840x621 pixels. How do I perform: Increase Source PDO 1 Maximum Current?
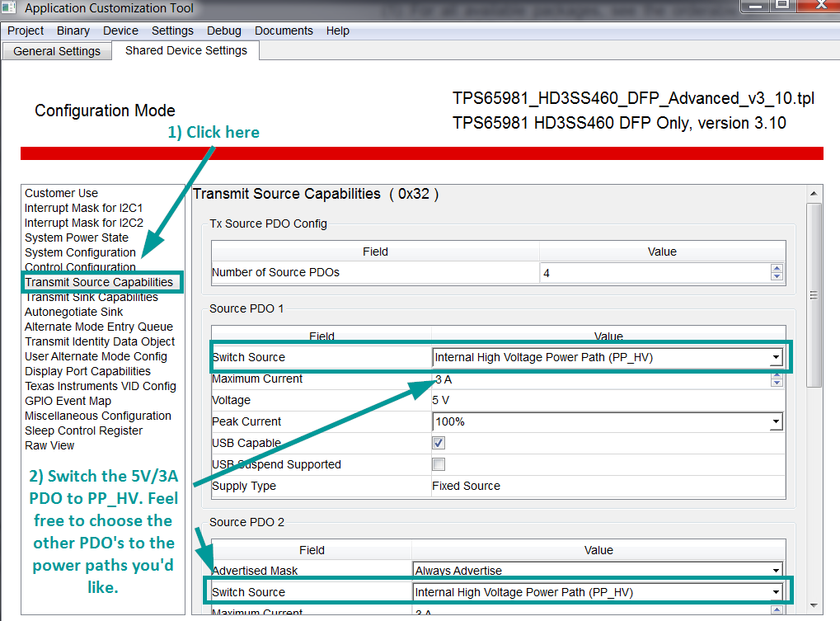(777, 375)
